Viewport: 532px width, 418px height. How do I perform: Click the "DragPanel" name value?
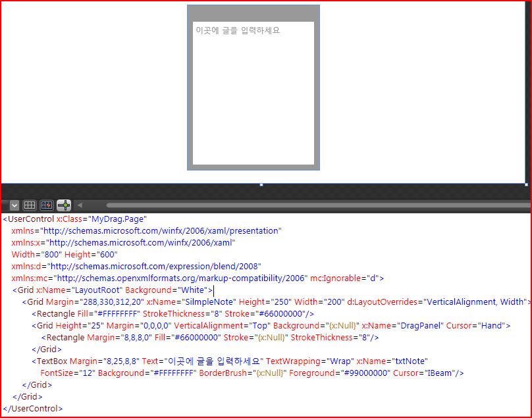(419, 326)
